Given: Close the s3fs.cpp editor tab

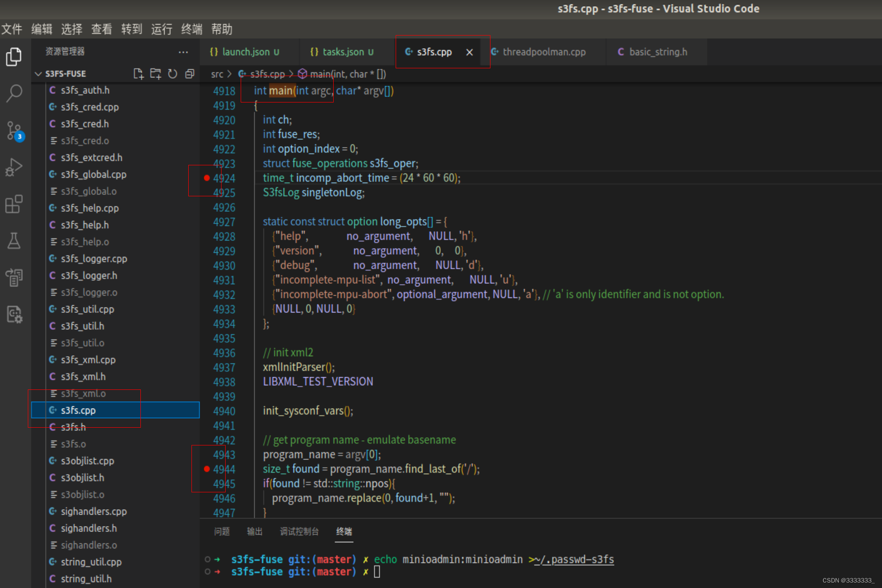Looking at the screenshot, I should [469, 52].
